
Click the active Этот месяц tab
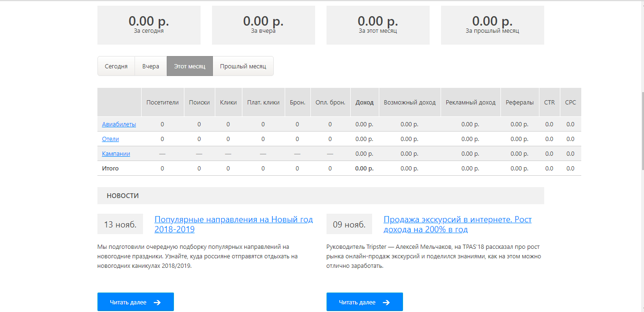tap(190, 66)
